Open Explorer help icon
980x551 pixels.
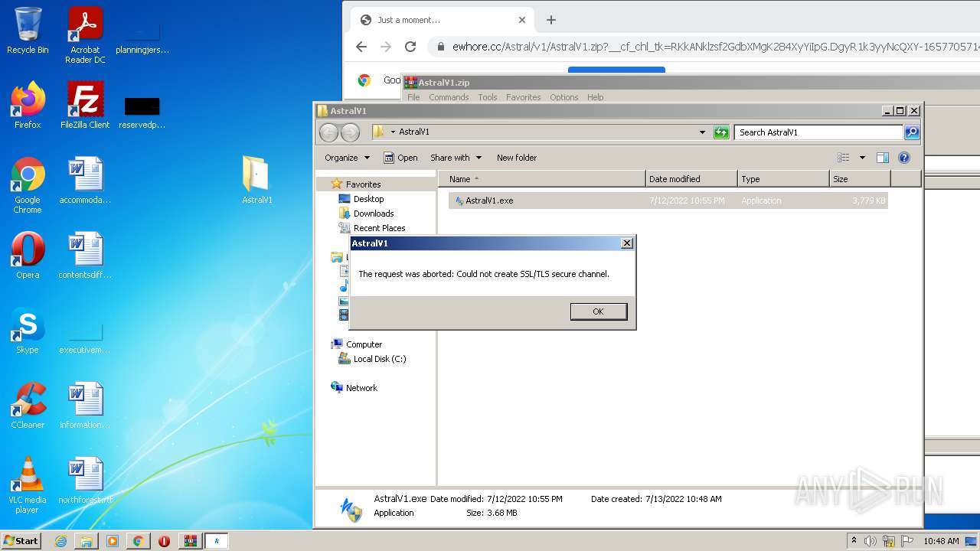click(x=904, y=158)
